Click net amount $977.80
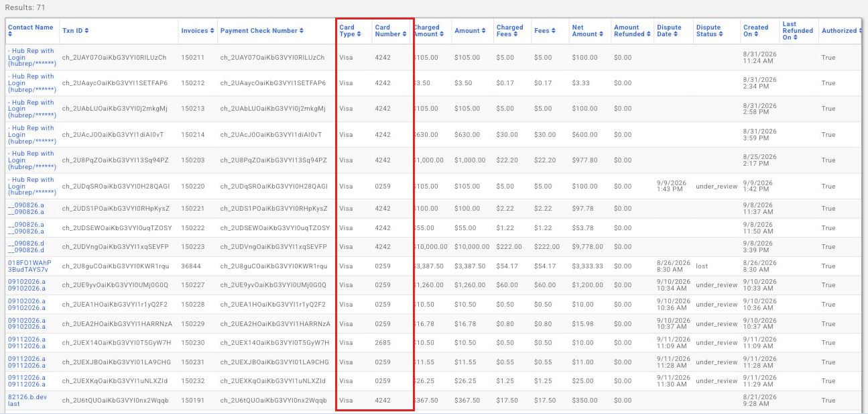Viewport: 868px width, 414px height. point(584,160)
